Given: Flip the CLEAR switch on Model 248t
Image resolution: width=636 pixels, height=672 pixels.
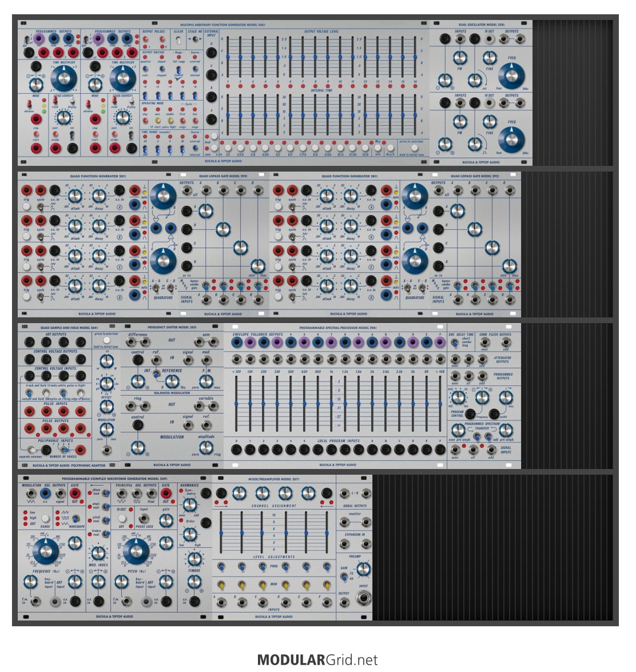Looking at the screenshot, I should tap(178, 41).
